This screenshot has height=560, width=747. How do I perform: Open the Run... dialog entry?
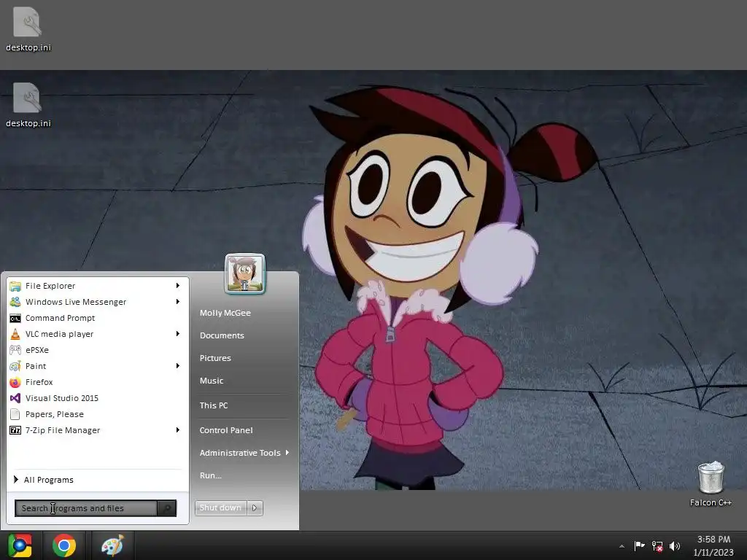(x=211, y=475)
